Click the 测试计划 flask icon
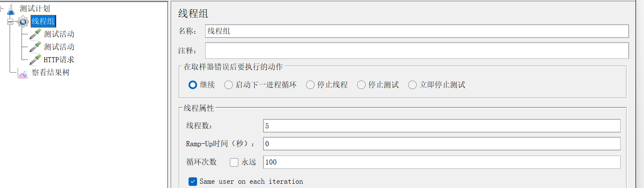 click(x=11, y=9)
